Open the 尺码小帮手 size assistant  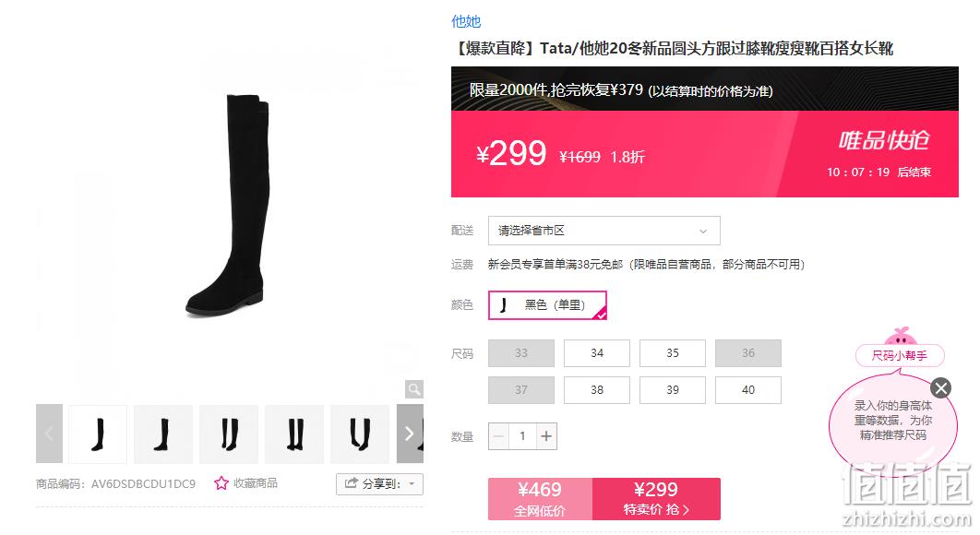[900, 356]
